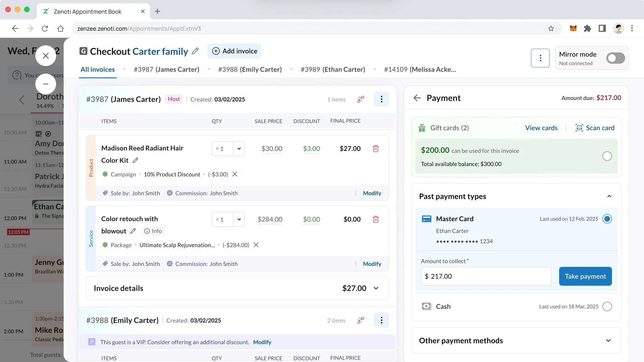Click View cards link
This screenshot has height=362, width=644.
541,128
